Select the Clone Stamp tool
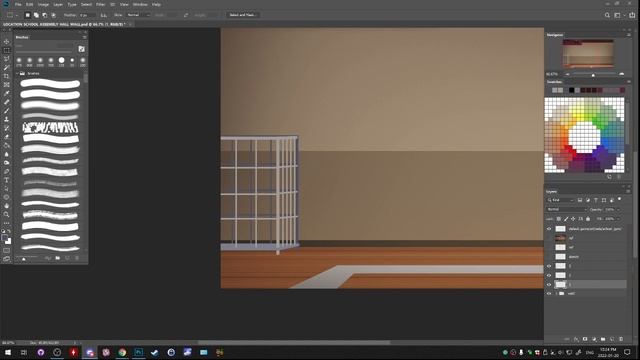 (x=7, y=119)
